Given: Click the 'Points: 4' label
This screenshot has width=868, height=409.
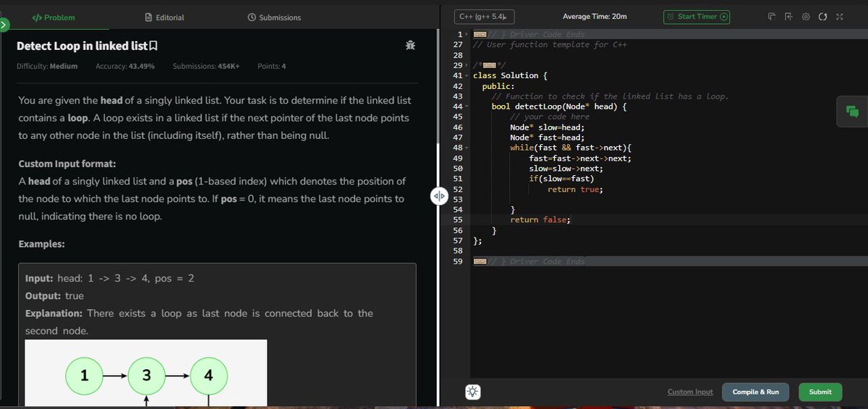Looking at the screenshot, I should [x=271, y=67].
